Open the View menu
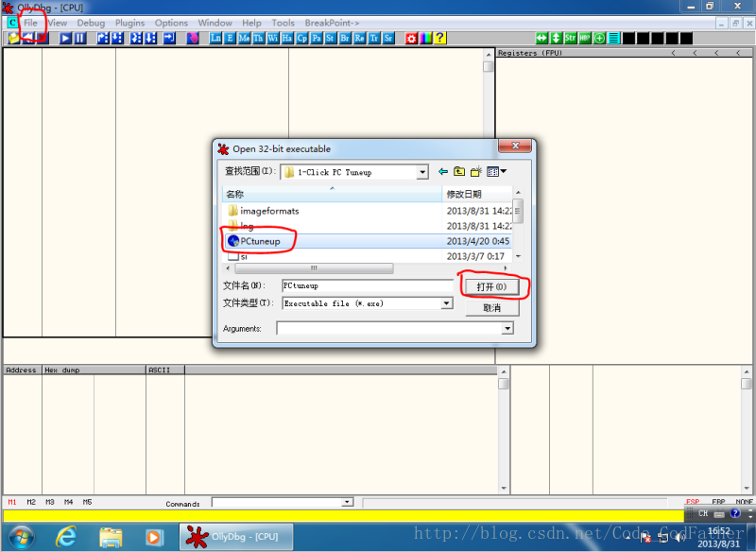The width and height of the screenshot is (756, 552). [x=57, y=23]
